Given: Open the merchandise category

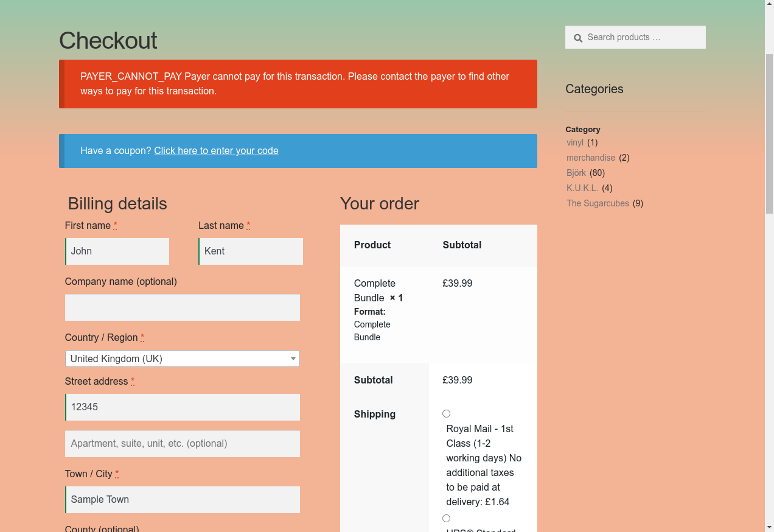Looking at the screenshot, I should click(x=591, y=158).
